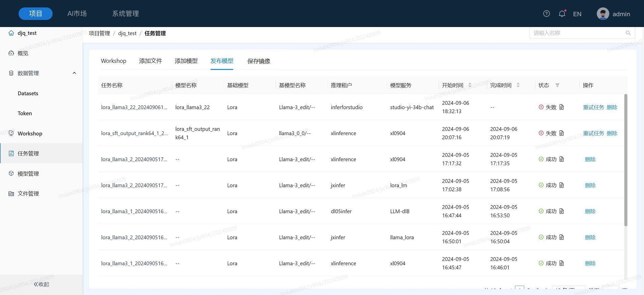Switch to the 保存镜像 tab
Viewport: 644px width, 295px height.
point(258,61)
